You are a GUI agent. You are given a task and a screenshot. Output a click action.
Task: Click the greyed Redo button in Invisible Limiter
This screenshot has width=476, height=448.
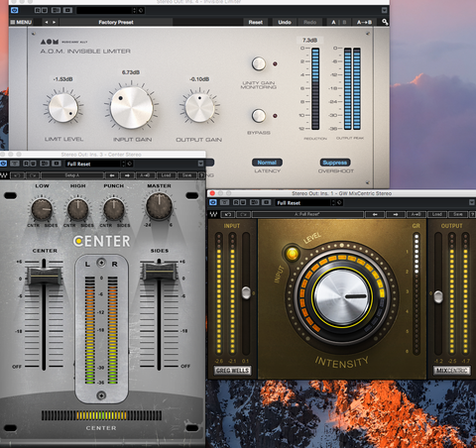(309, 22)
